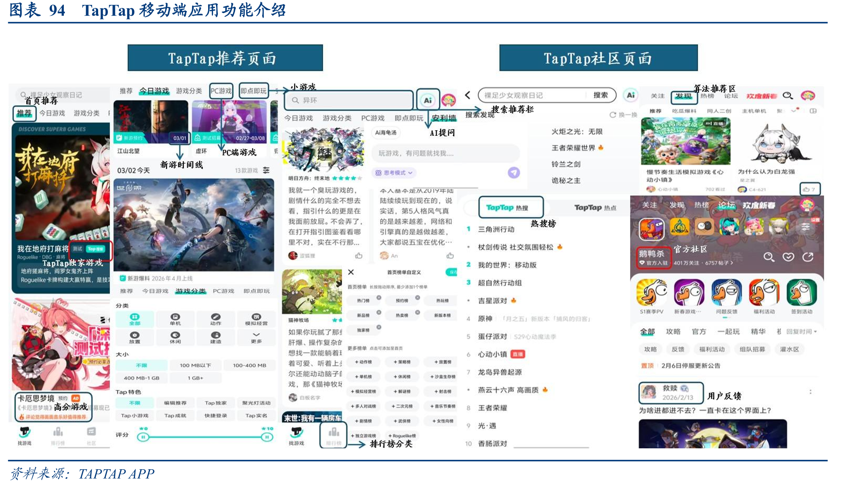This screenshot has height=486, width=868.
Task: Add 动作榜 to the homepage lists
Action: (x=363, y=362)
